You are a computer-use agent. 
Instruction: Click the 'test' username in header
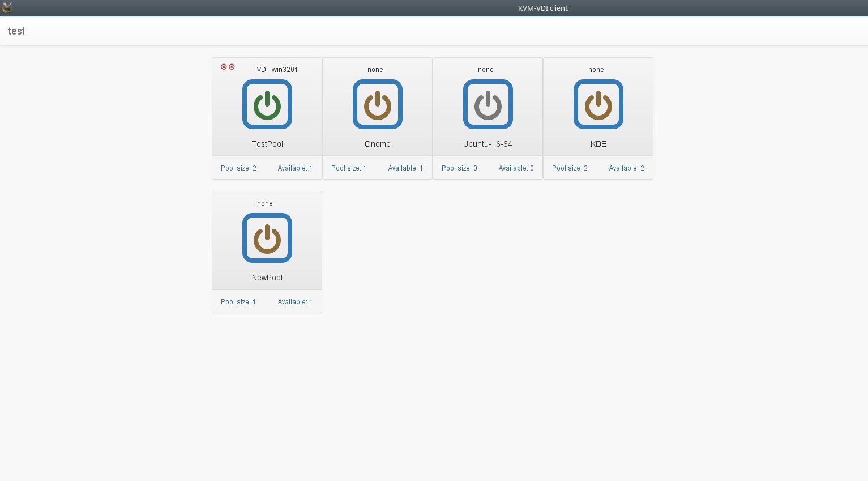click(16, 31)
